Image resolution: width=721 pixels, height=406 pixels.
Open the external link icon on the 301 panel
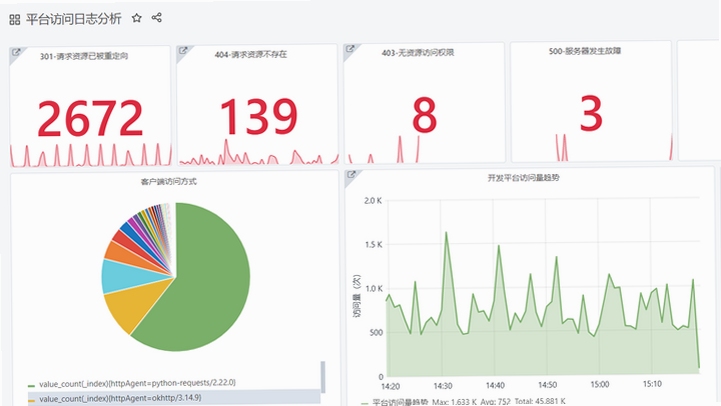point(16,52)
